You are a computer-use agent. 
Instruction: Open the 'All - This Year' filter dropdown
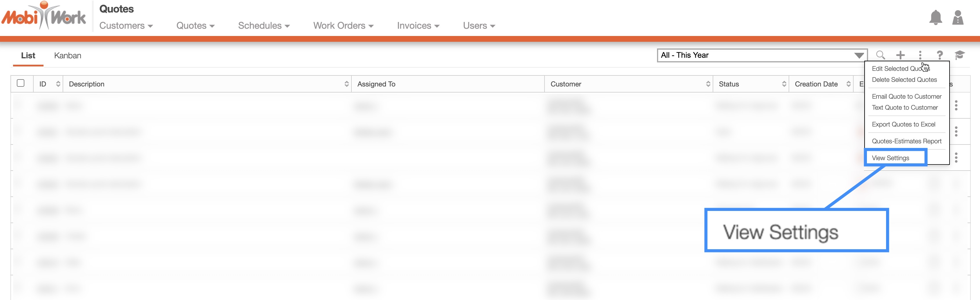(x=762, y=55)
